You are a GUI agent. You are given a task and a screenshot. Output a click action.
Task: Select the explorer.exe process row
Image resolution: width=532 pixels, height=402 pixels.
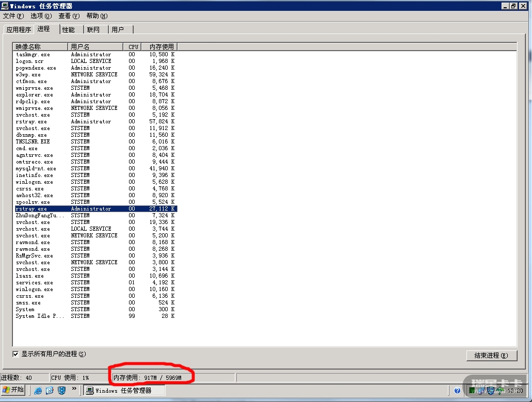coord(95,94)
